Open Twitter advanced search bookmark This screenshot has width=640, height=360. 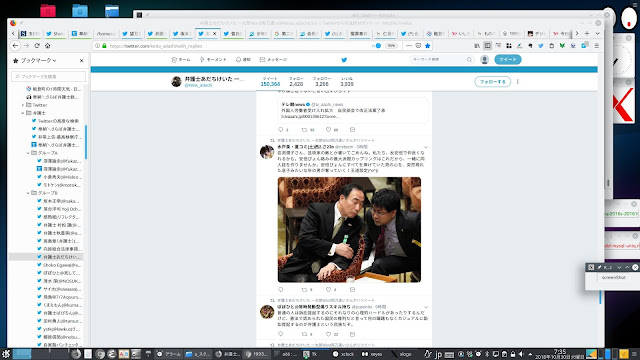pyautogui.click(x=55, y=121)
